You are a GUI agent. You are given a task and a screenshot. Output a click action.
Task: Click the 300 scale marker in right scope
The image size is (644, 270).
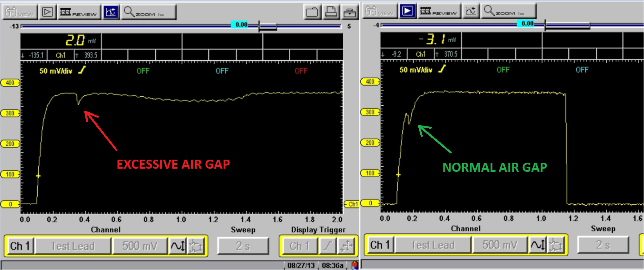click(370, 112)
